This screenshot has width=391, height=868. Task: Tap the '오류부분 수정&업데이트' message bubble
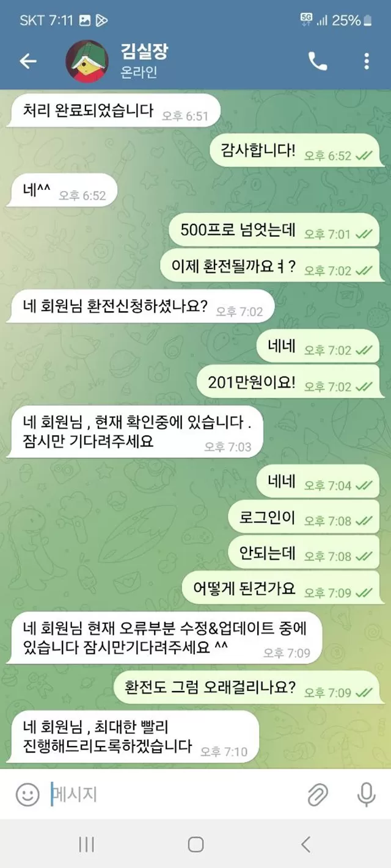click(x=167, y=638)
